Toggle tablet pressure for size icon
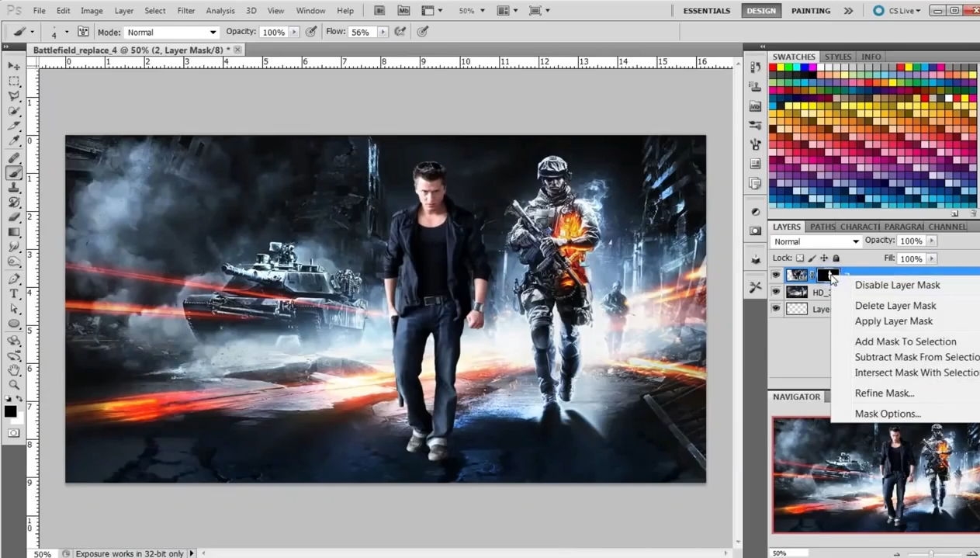The width and height of the screenshot is (980, 558). [423, 32]
